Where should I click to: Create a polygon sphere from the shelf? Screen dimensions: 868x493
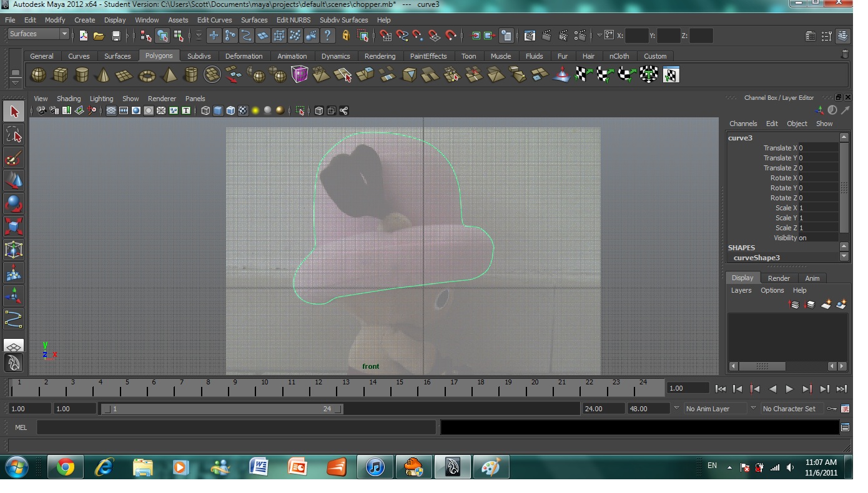coord(39,75)
